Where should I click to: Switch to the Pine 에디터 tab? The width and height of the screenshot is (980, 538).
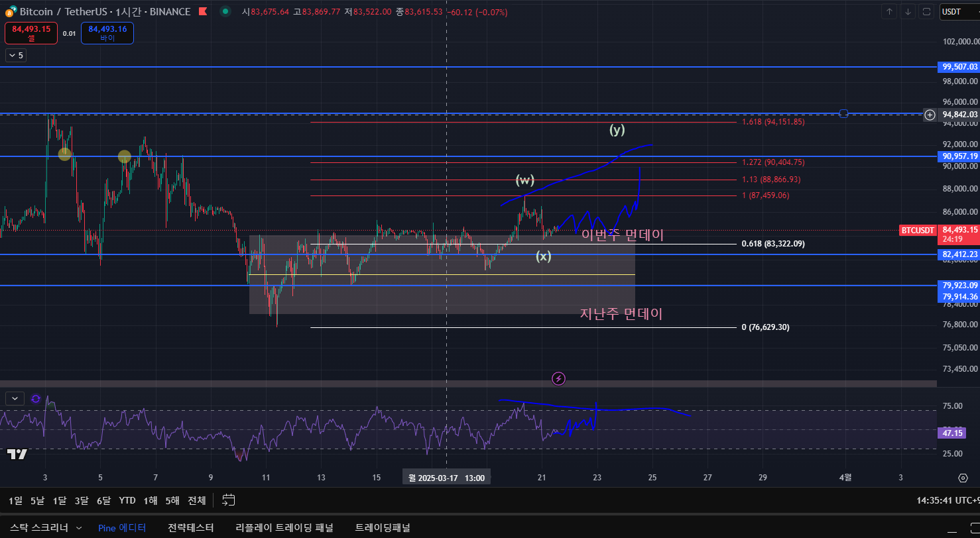122,528
